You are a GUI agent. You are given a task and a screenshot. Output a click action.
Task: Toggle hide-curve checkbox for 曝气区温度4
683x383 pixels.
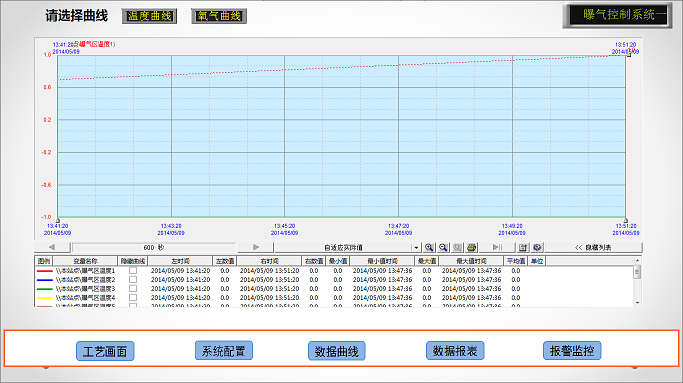[x=133, y=298]
